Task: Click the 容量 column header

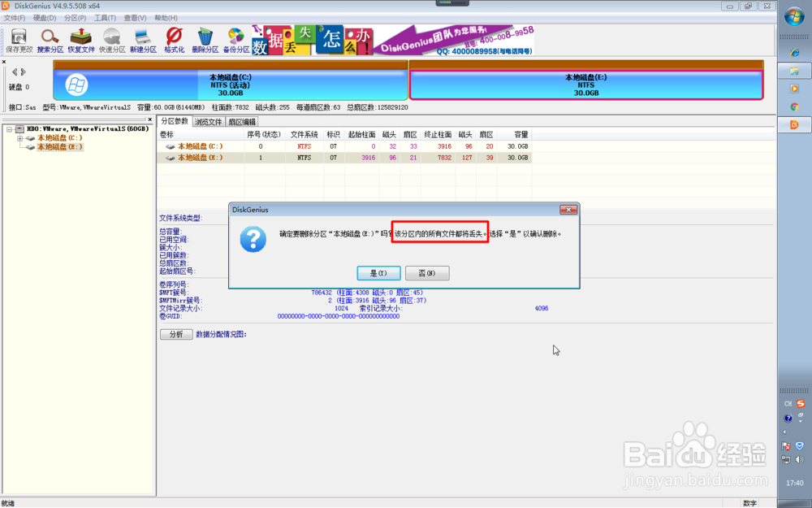Action: point(514,135)
